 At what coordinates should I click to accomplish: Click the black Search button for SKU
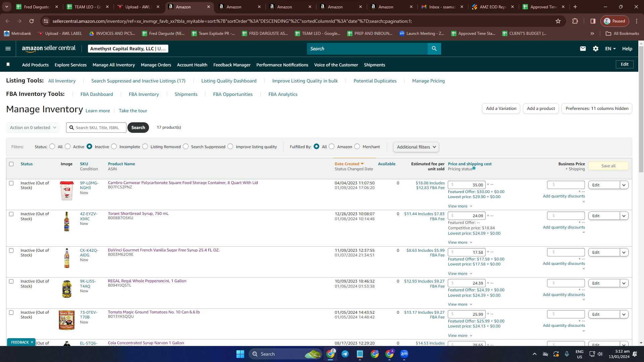(x=138, y=128)
